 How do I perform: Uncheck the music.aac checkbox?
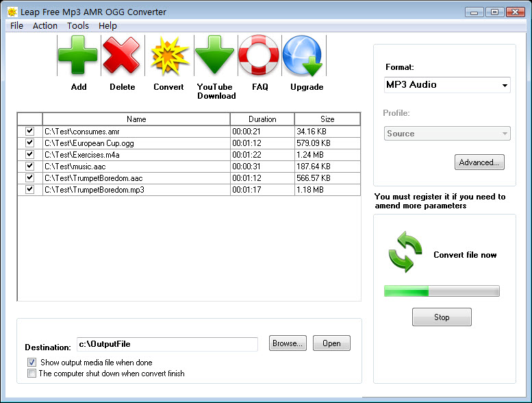click(x=30, y=166)
